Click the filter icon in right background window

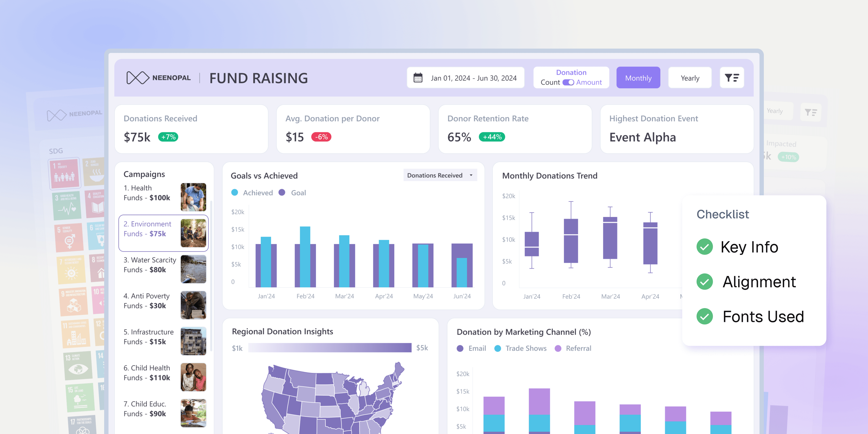click(810, 112)
